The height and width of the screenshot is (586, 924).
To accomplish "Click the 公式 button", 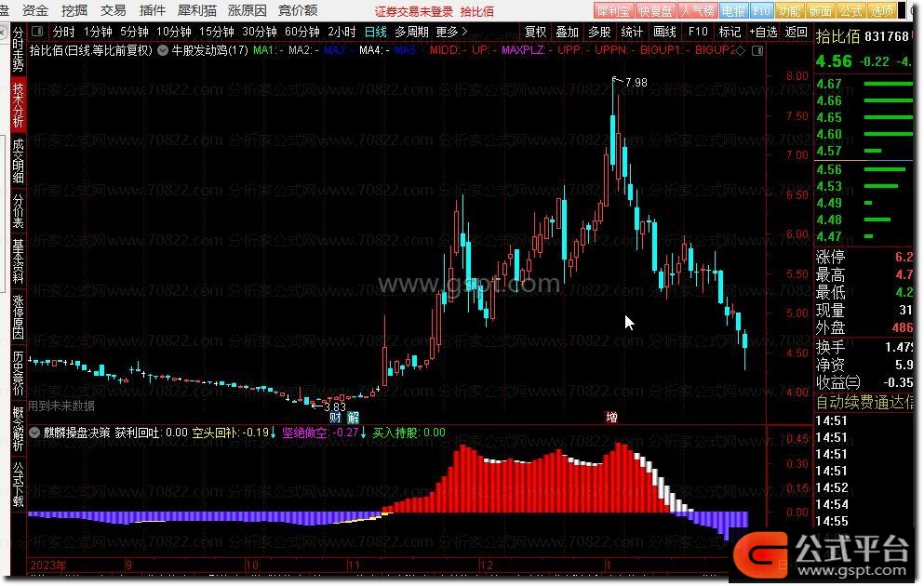I will 850,10.
